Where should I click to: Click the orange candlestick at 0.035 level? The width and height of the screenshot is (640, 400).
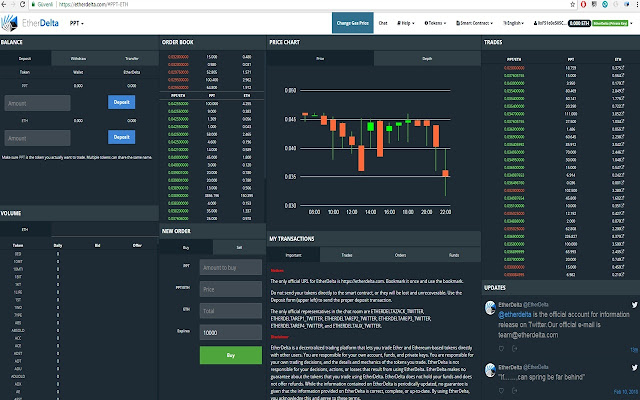point(445,173)
